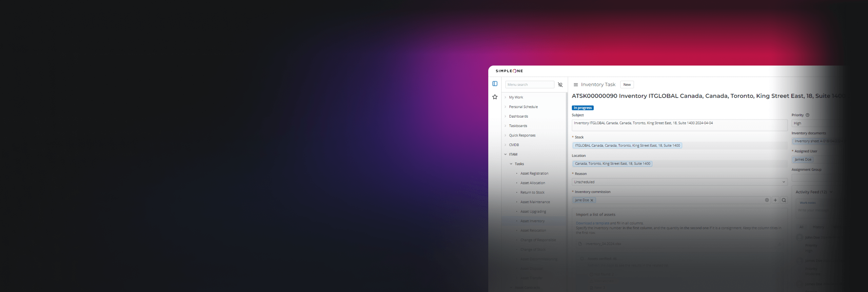Toggle the sidebar navigation panel icon
The image size is (868, 292).
[x=495, y=84]
